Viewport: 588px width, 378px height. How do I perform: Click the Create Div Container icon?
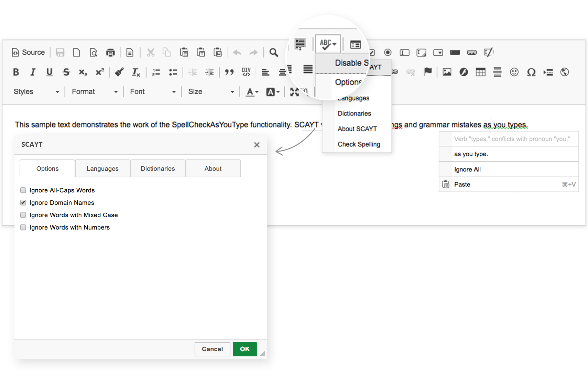(x=246, y=72)
